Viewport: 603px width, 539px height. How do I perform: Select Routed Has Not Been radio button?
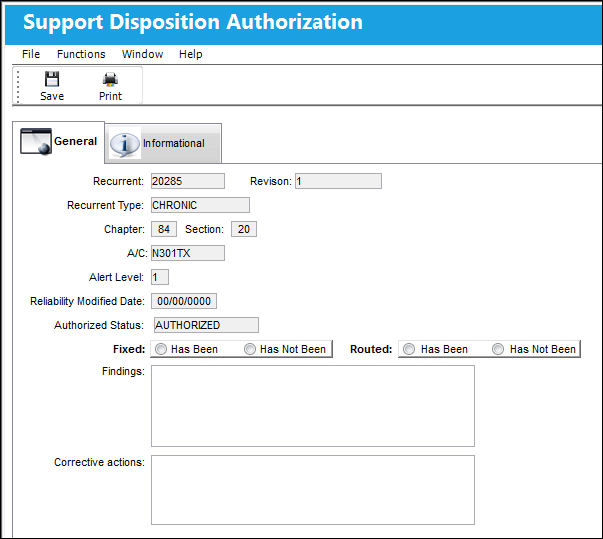click(x=498, y=349)
